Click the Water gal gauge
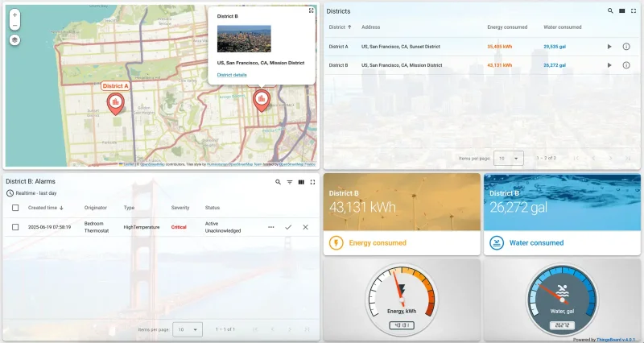The height and width of the screenshot is (343, 644). pos(562,300)
